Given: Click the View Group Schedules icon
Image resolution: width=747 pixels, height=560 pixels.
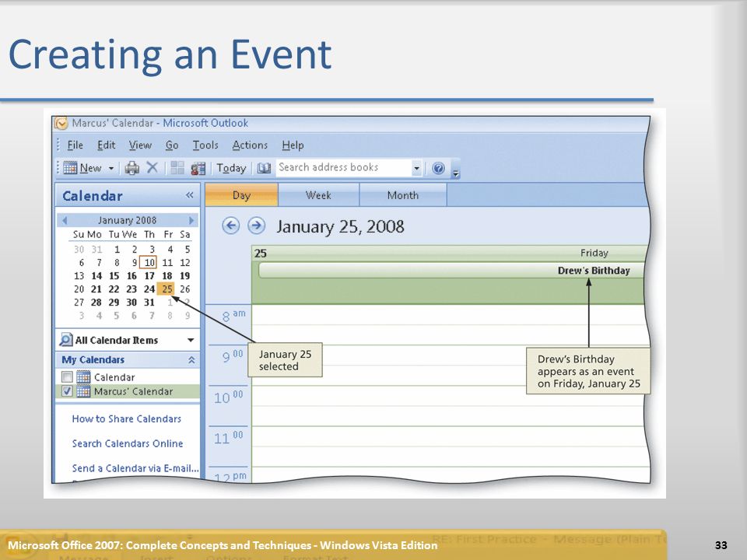Looking at the screenshot, I should click(198, 168).
